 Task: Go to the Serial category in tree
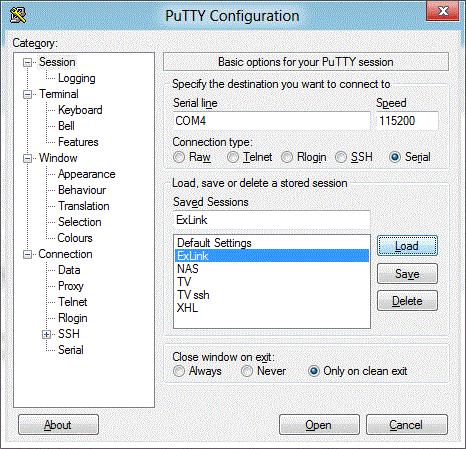[71, 350]
